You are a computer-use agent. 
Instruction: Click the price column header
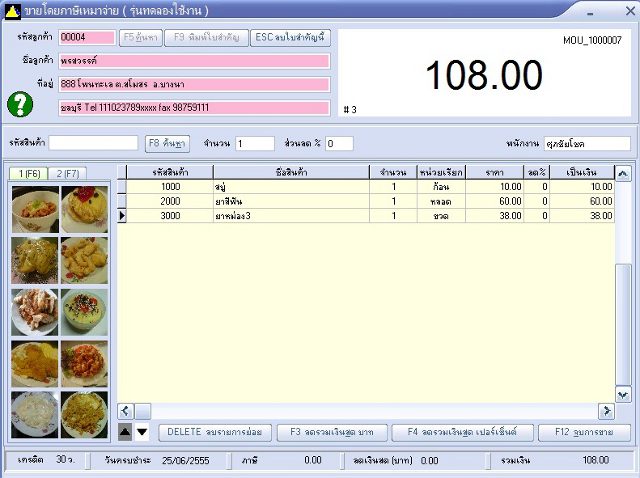pyautogui.click(x=495, y=173)
